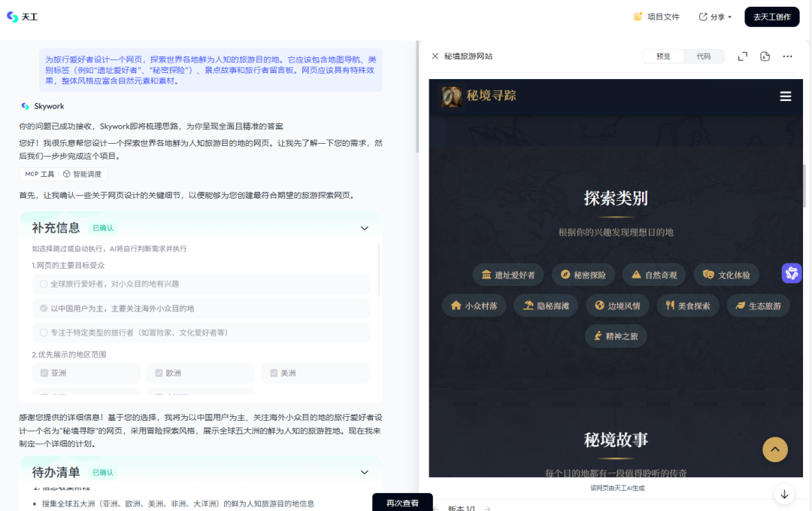The image size is (812, 511).
Task: Switch to the 预览 tab
Action: point(663,56)
